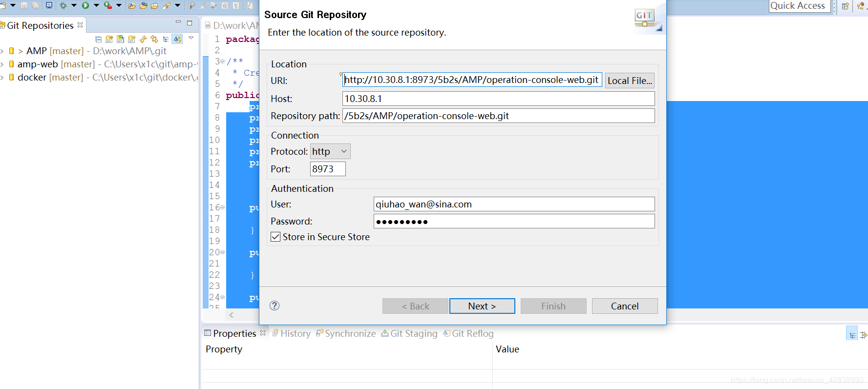The width and height of the screenshot is (868, 389).
Task: Click the disabled < Back button
Action: click(x=415, y=306)
